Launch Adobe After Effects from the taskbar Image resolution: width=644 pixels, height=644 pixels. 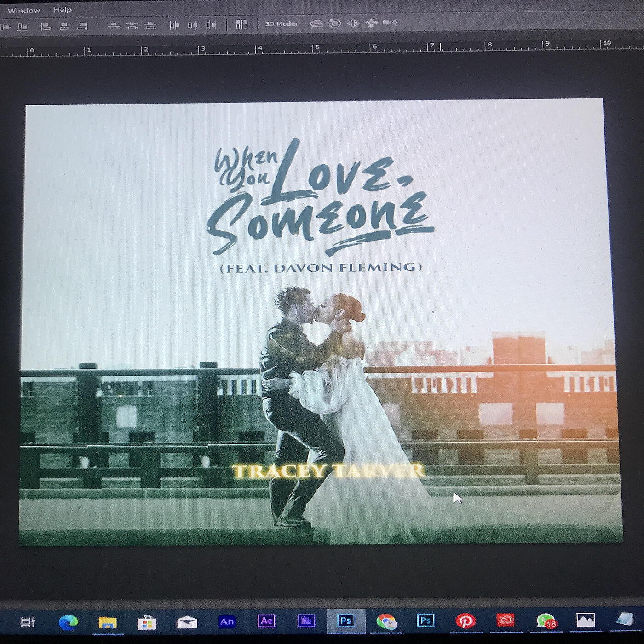(266, 621)
